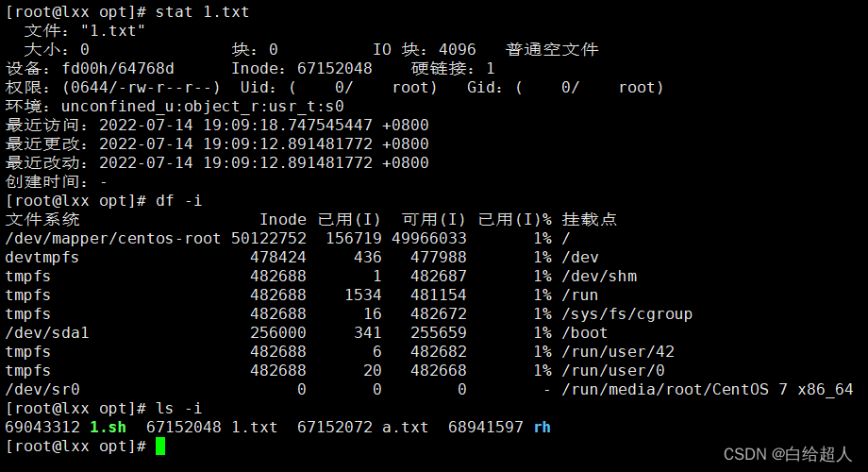The width and height of the screenshot is (868, 472).
Task: Click /dev/mapper/centos-root filesystem name
Action: tap(113, 238)
